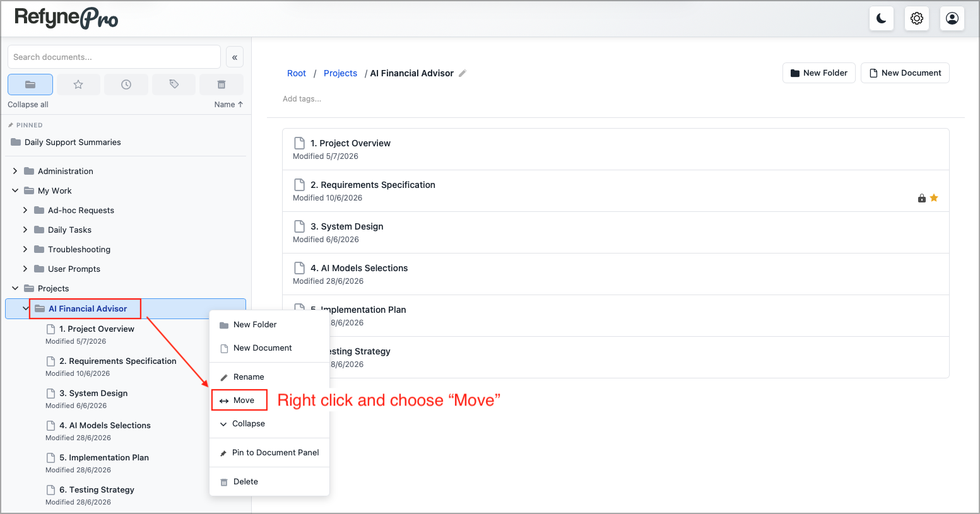Open 1. Project Overview in the main list
This screenshot has height=514, width=980.
(x=616, y=149)
